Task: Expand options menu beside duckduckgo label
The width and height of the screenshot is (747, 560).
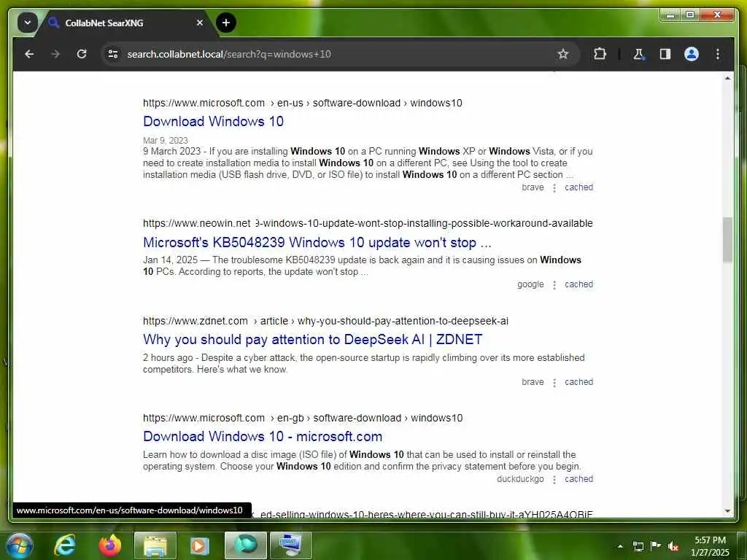Action: [x=554, y=480]
